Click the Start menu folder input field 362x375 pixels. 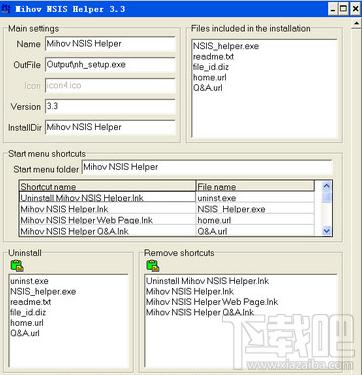tap(207, 168)
